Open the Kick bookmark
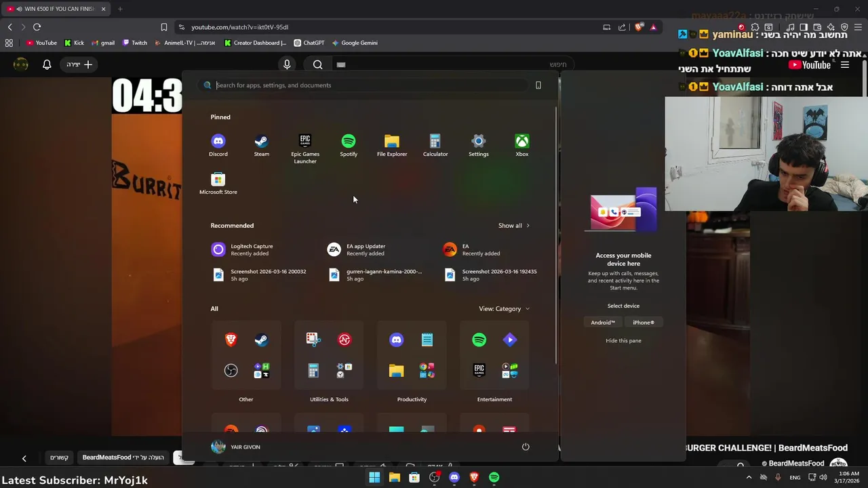Viewport: 868px width, 488px height. [74, 43]
